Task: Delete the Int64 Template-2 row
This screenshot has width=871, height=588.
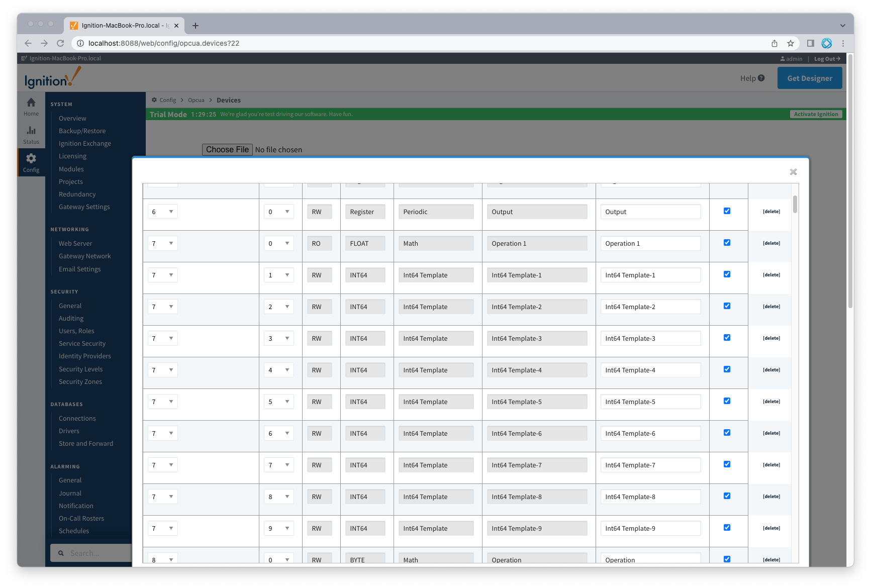Action: [771, 307]
